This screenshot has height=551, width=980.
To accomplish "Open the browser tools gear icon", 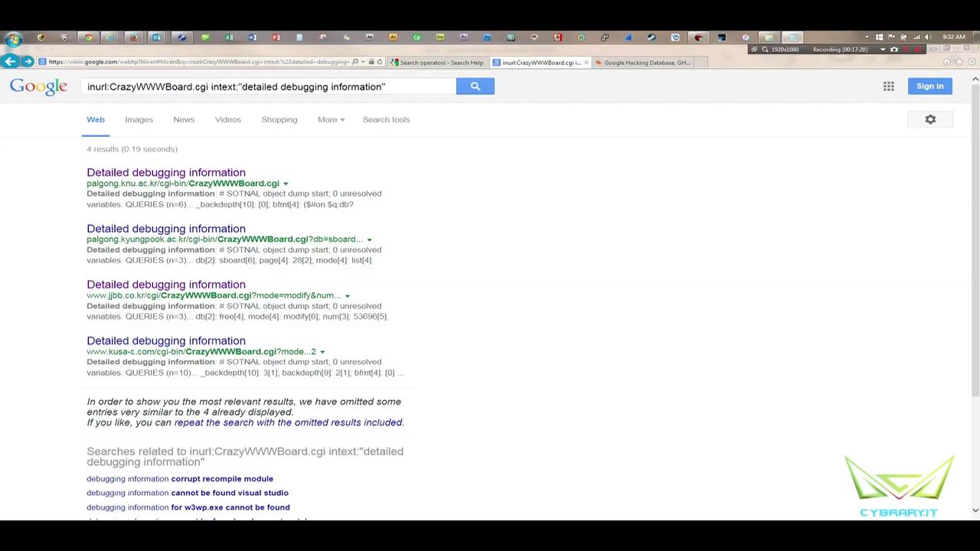I will 970,62.
